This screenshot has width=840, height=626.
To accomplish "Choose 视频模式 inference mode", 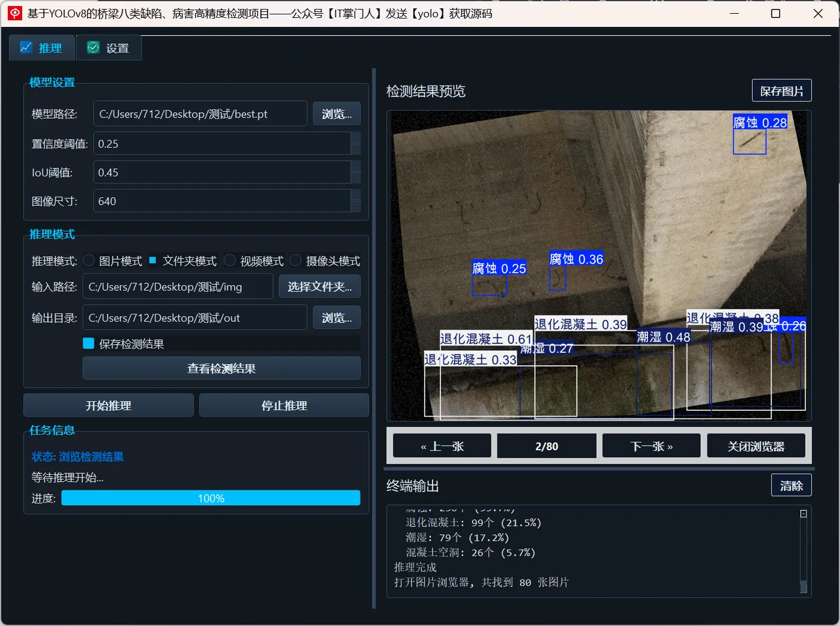I will pyautogui.click(x=230, y=261).
